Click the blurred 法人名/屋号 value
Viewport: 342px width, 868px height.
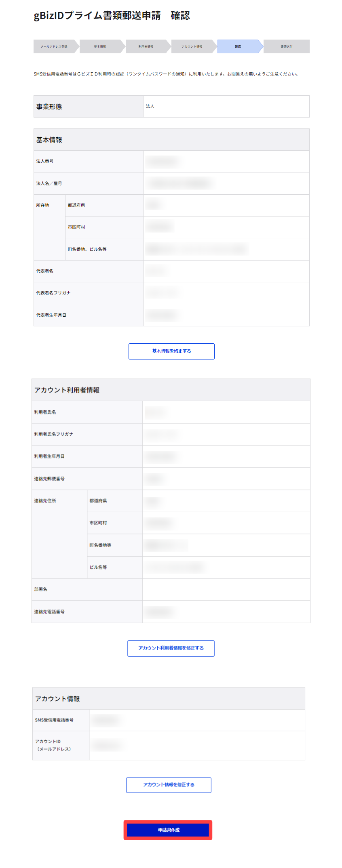(180, 183)
